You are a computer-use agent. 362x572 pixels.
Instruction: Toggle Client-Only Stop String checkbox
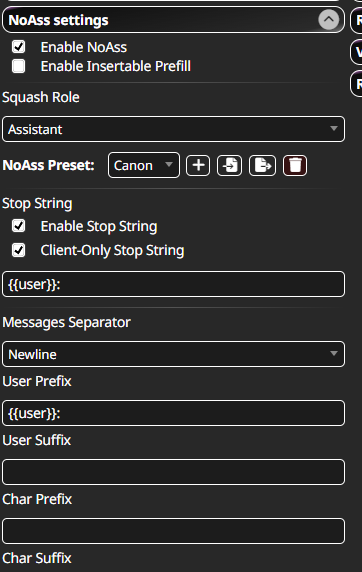coord(19,250)
